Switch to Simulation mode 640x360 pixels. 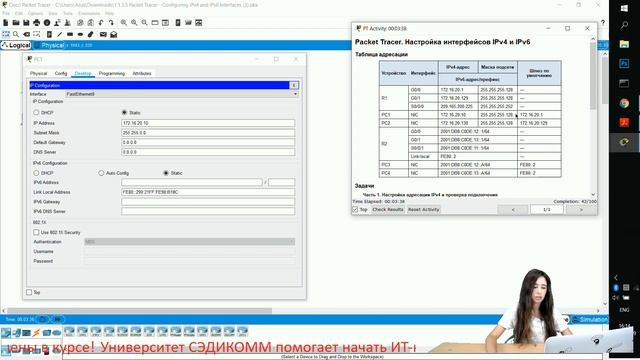coord(589,320)
